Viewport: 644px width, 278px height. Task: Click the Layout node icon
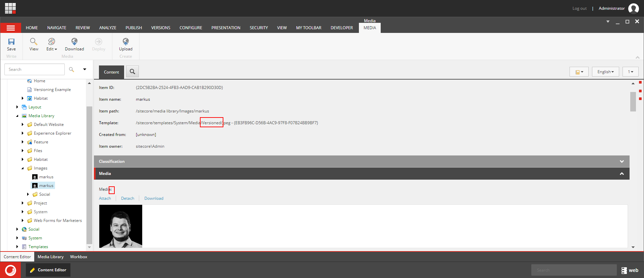pyautogui.click(x=24, y=107)
